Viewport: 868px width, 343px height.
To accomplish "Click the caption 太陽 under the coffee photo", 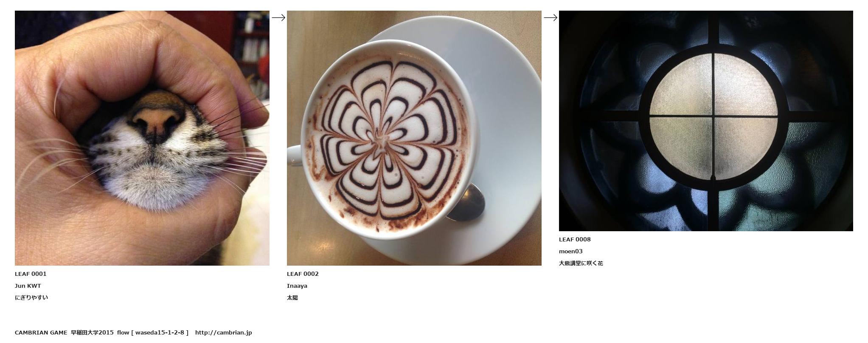I will [x=292, y=298].
